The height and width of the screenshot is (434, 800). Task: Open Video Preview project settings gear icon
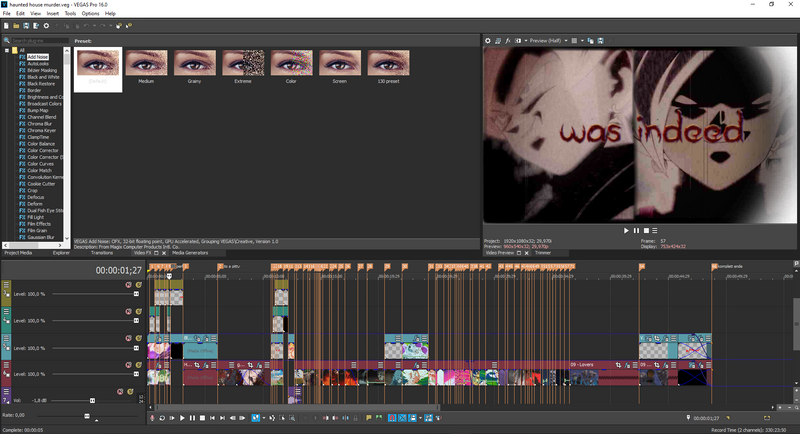click(x=488, y=41)
